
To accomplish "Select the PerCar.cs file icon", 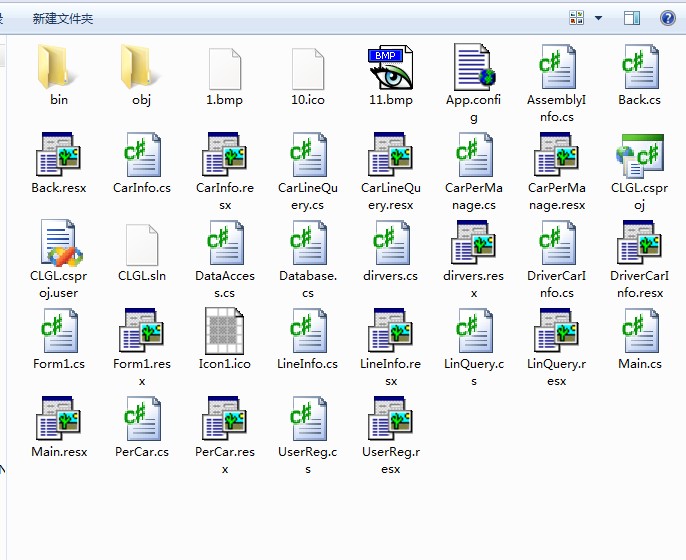I will [142, 419].
